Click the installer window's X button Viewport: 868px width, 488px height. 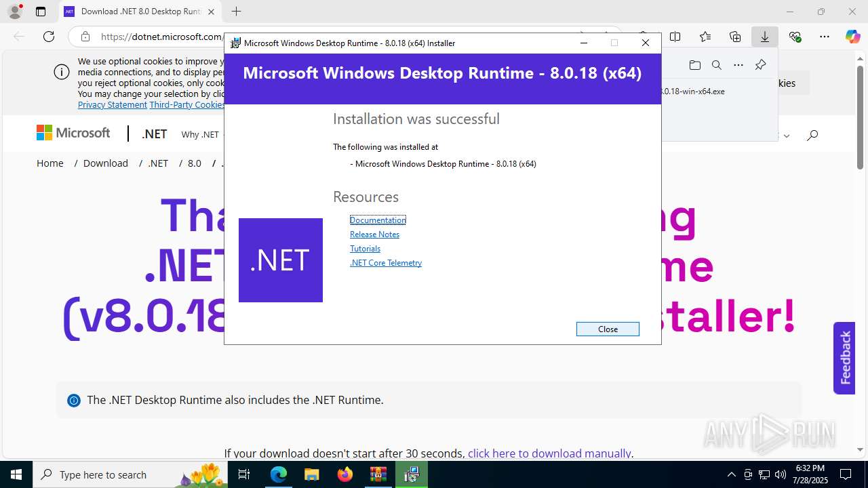click(646, 43)
